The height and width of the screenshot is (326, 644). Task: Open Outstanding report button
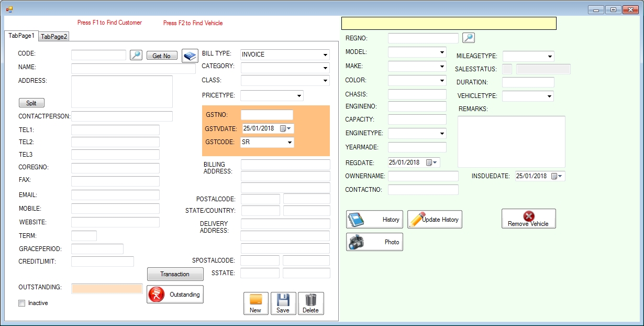(175, 295)
